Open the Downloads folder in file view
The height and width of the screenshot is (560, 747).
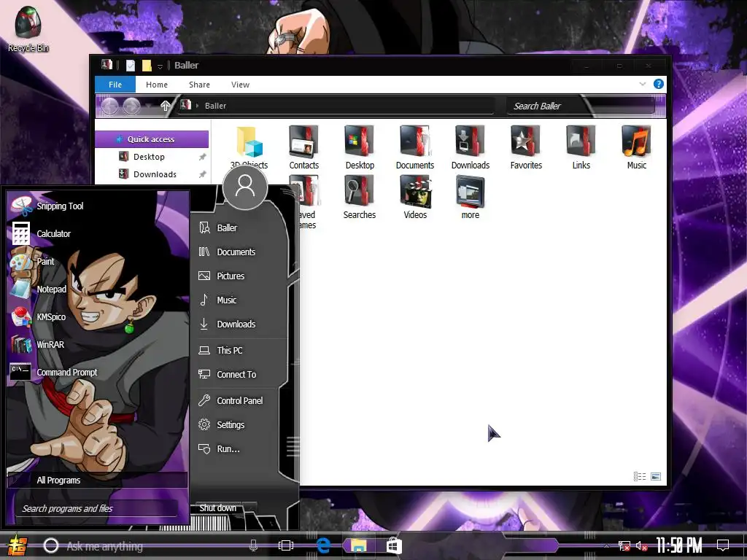(471, 147)
